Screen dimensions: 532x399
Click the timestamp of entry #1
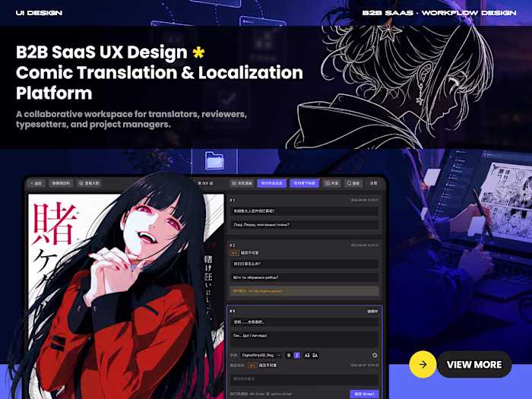click(365, 200)
